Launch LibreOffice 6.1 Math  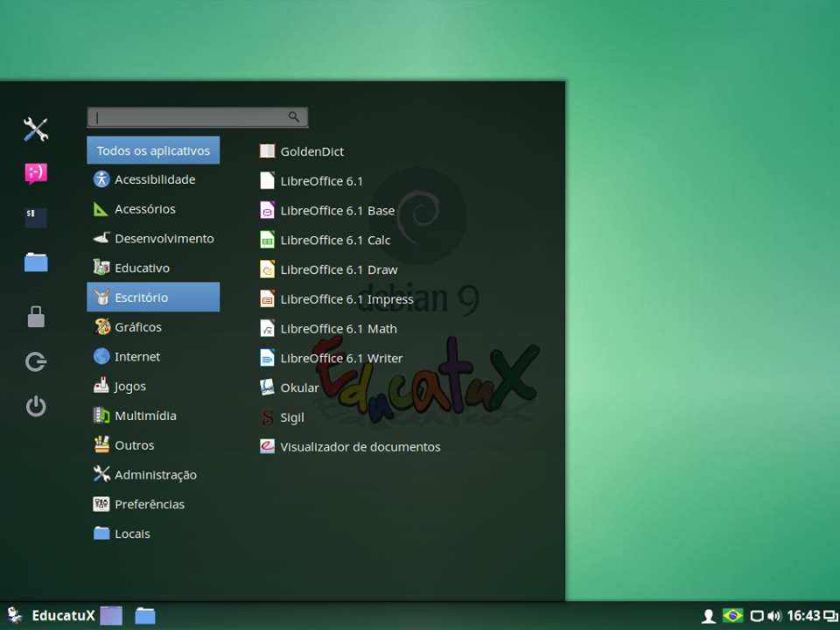328,328
